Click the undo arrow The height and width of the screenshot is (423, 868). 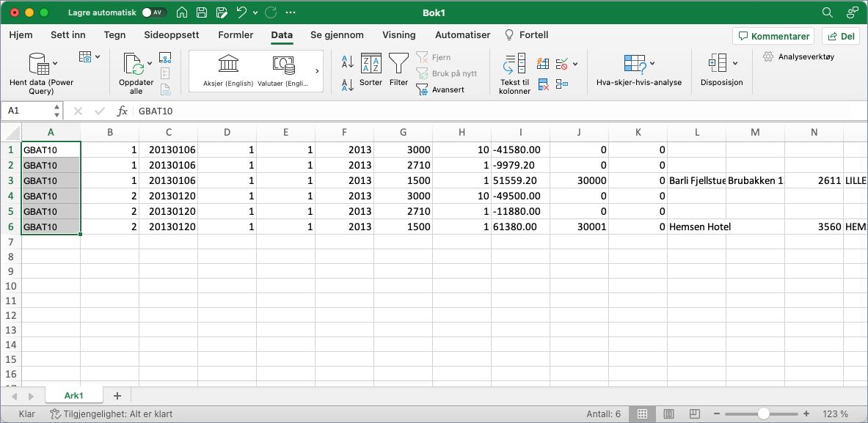241,12
